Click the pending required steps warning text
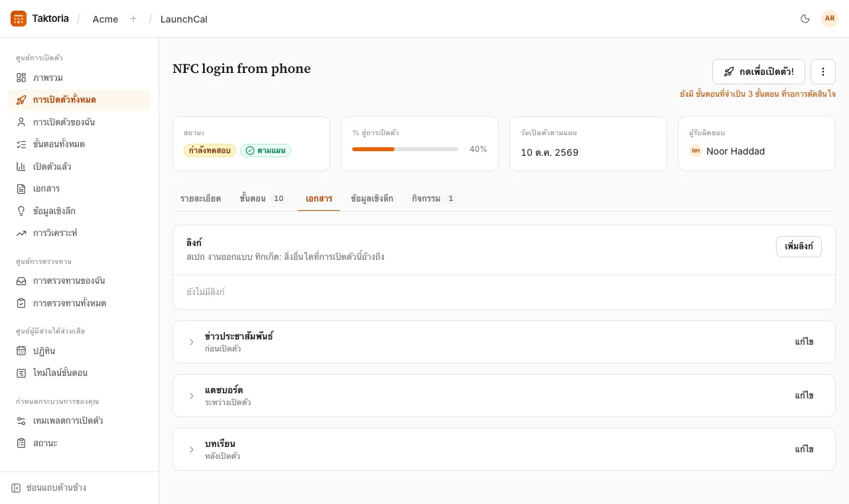Screen dimensions: 849x504 tap(757, 94)
